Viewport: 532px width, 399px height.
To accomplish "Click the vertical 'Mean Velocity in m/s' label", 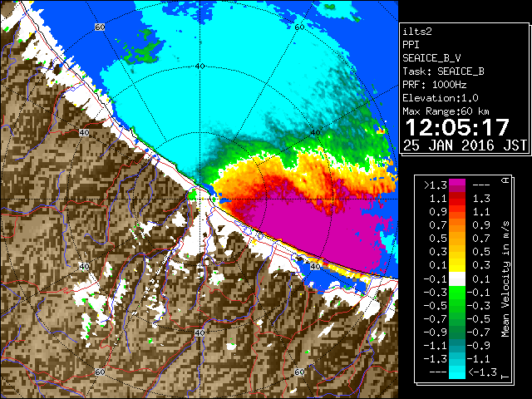I will coord(505,278).
